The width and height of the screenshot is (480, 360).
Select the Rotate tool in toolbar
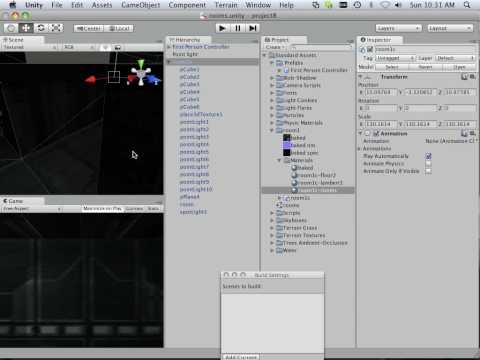click(41, 28)
